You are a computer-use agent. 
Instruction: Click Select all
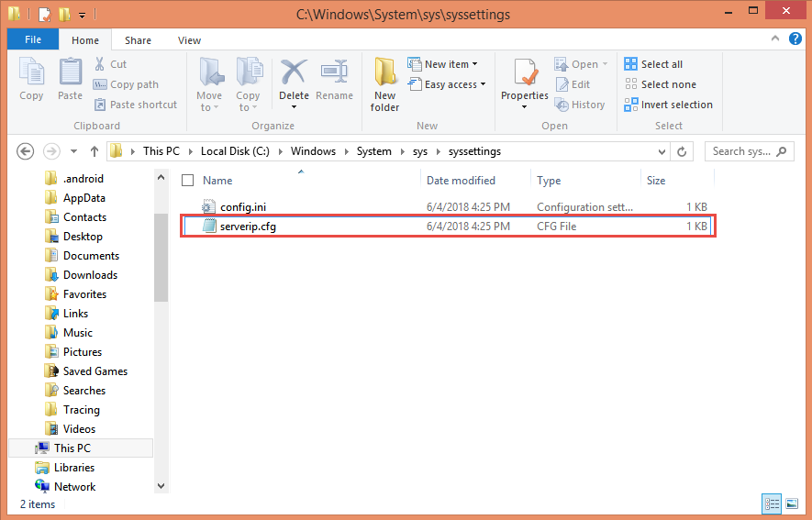tap(653, 64)
